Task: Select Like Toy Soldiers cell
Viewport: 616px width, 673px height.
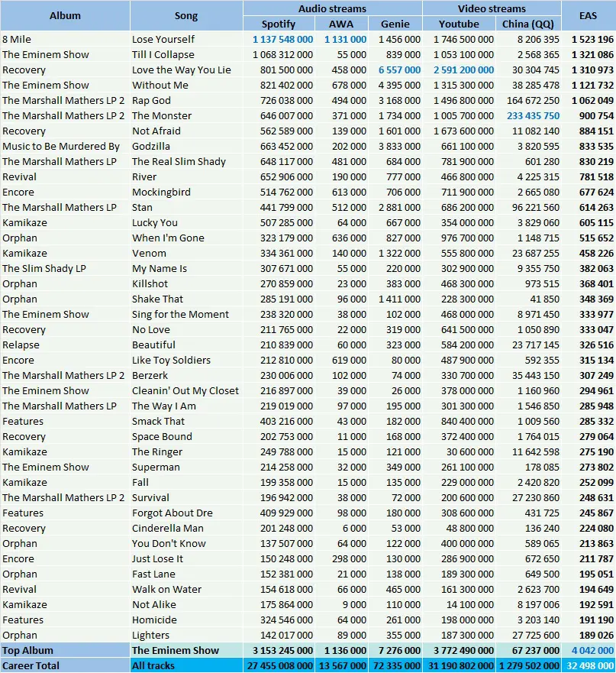Action: pos(186,360)
